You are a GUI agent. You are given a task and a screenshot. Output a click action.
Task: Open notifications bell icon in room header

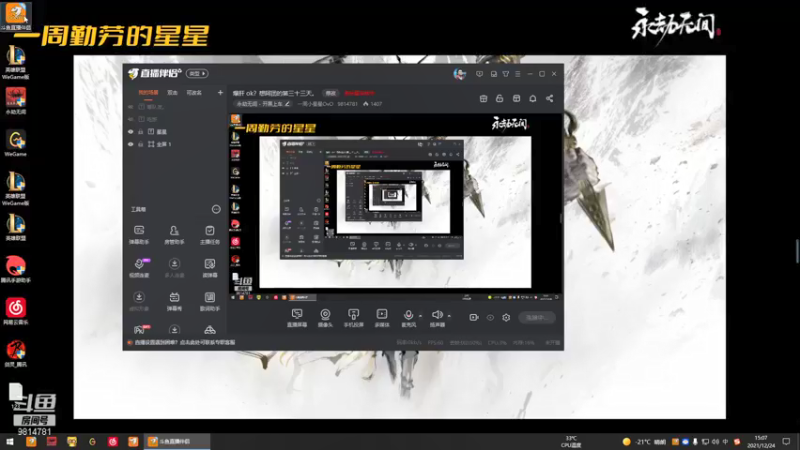click(533, 98)
